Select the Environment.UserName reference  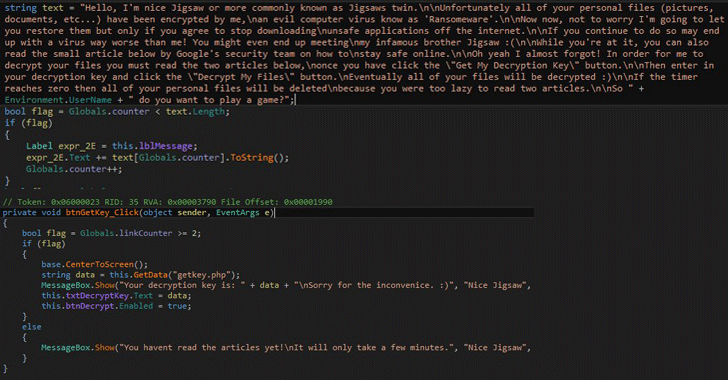(x=58, y=100)
